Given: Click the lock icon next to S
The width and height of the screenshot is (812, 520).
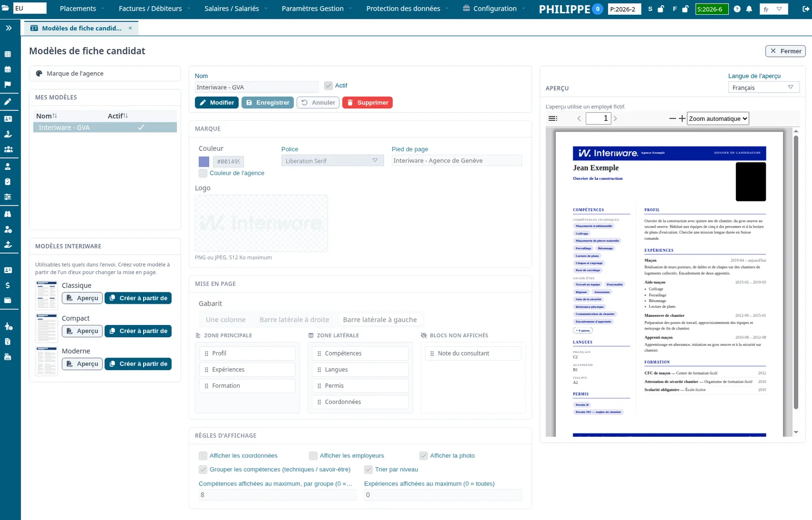Looking at the screenshot, I should point(661,9).
